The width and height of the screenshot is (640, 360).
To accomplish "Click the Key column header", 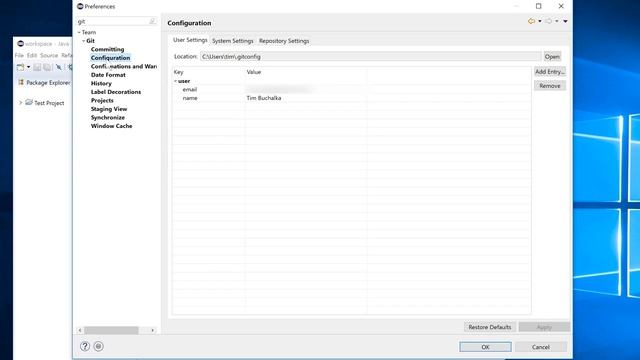I will coord(209,72).
